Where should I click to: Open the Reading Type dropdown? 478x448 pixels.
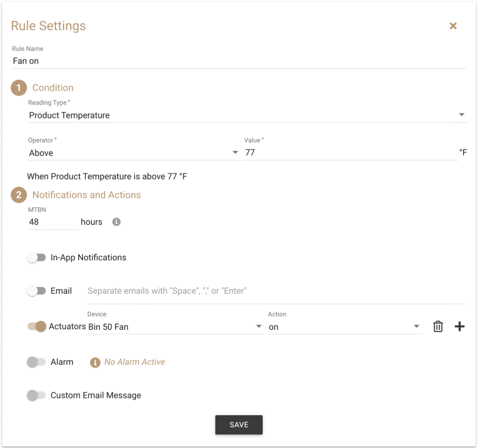click(x=247, y=115)
